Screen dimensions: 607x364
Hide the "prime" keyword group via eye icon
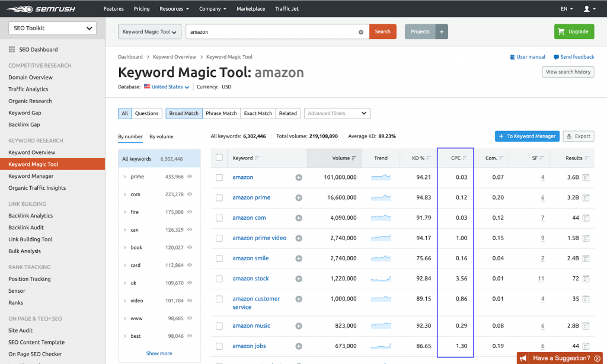click(x=189, y=176)
